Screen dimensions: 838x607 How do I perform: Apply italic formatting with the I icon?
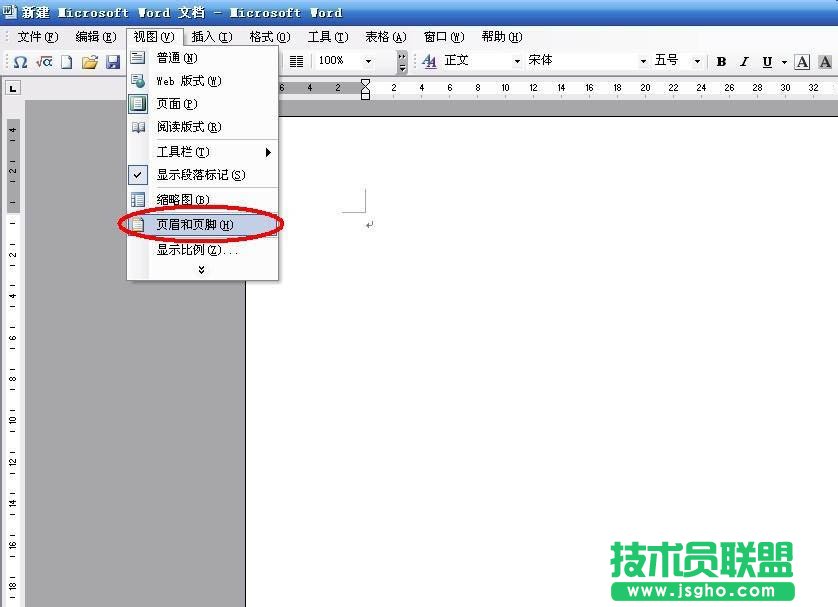point(745,61)
